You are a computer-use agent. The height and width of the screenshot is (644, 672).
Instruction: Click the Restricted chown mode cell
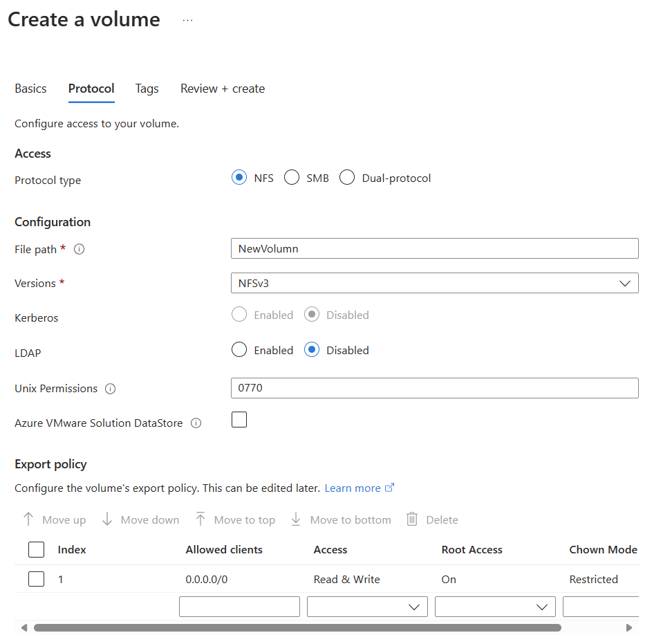click(594, 579)
